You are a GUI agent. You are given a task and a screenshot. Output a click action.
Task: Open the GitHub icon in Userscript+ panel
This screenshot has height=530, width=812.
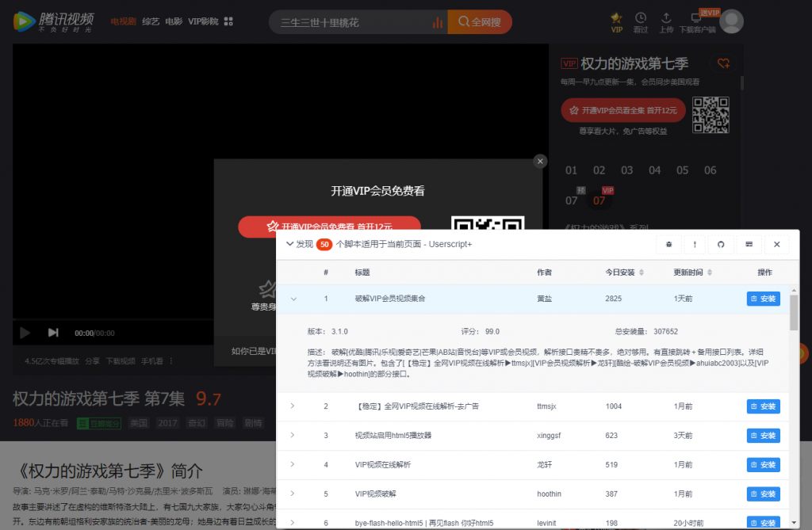tap(721, 244)
